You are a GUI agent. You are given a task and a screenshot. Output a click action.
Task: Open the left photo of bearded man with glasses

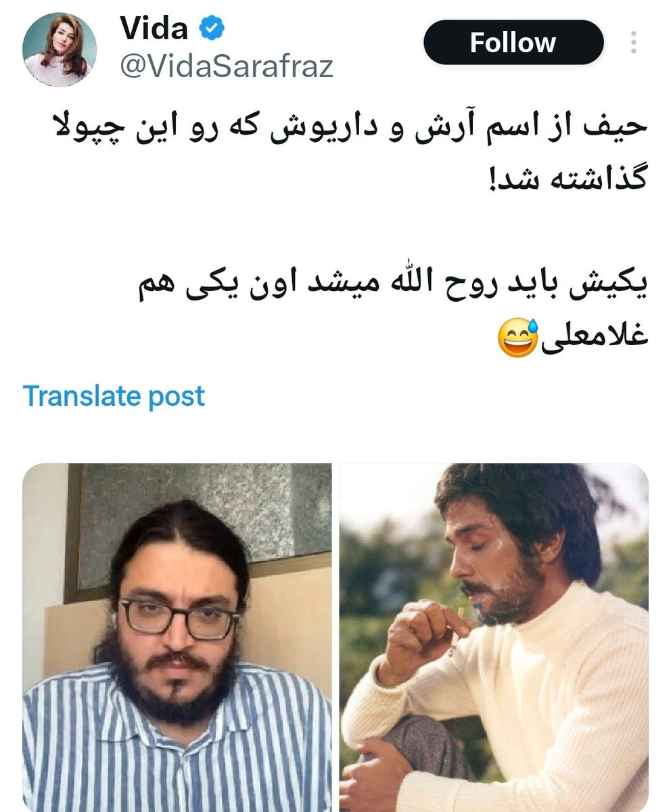point(177,637)
